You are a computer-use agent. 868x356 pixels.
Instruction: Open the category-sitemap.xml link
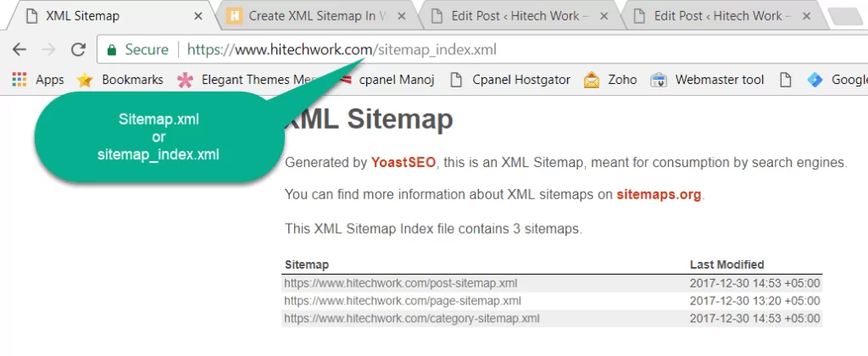412,319
